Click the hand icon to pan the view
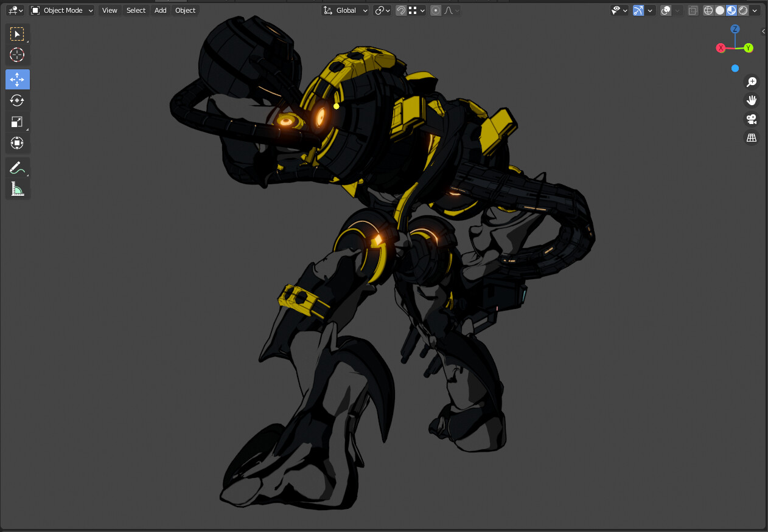 click(x=752, y=100)
